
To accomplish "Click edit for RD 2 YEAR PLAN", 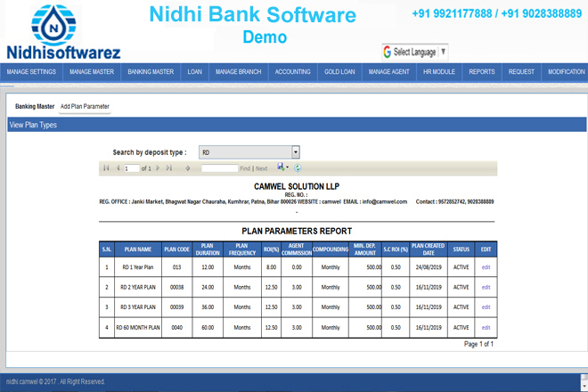I will pos(486,288).
